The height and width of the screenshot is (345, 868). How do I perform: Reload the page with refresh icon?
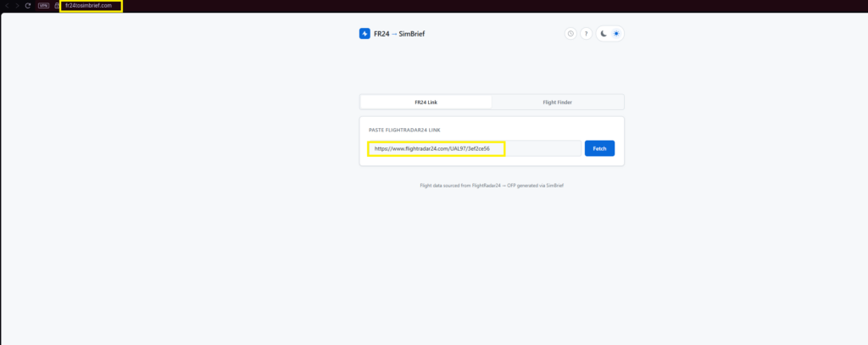[x=28, y=6]
